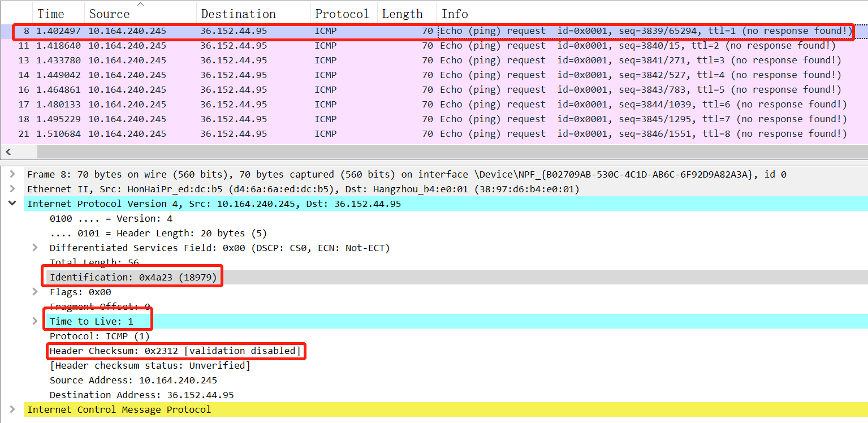868x423 pixels.
Task: Expand the Ethernet II section
Action: [x=12, y=189]
